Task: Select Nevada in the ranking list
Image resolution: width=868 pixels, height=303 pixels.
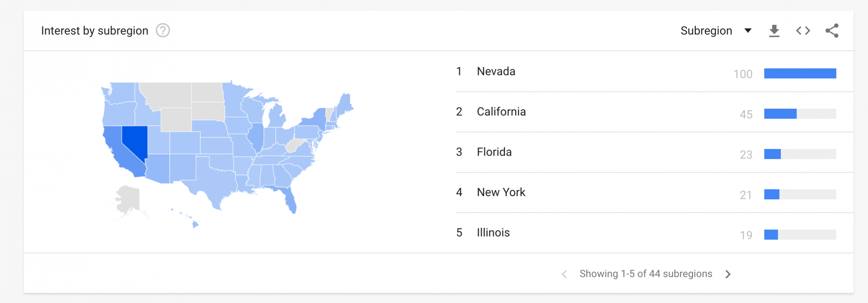Action: click(655, 72)
